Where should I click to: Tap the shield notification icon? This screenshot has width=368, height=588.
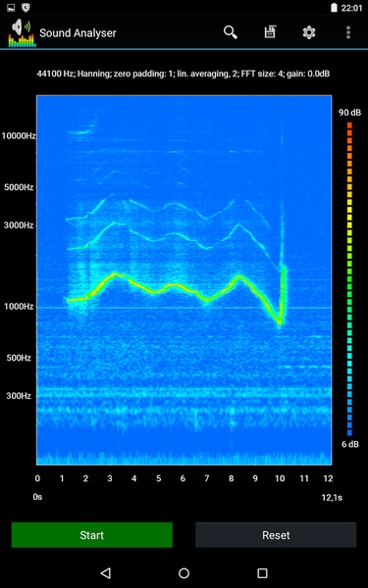26,7
